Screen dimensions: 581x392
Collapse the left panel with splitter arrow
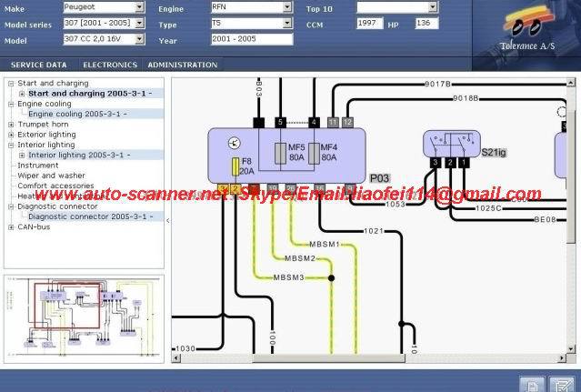(168, 220)
